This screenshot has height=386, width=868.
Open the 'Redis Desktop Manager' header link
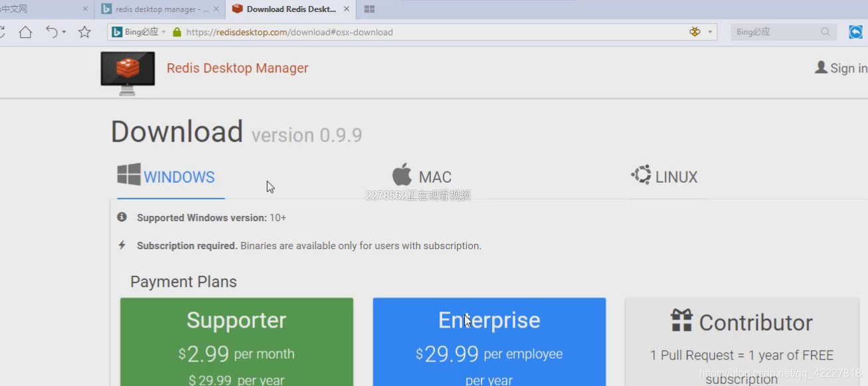point(238,68)
